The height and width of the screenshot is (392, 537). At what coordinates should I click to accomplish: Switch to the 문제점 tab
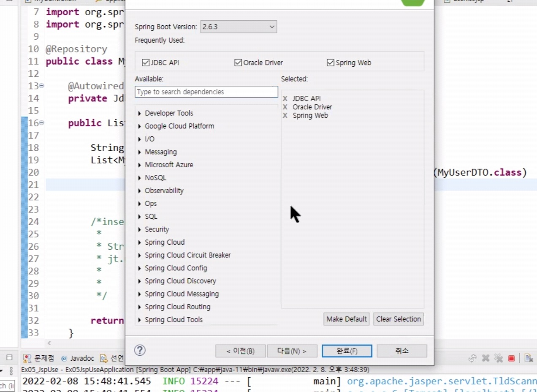tap(39, 358)
